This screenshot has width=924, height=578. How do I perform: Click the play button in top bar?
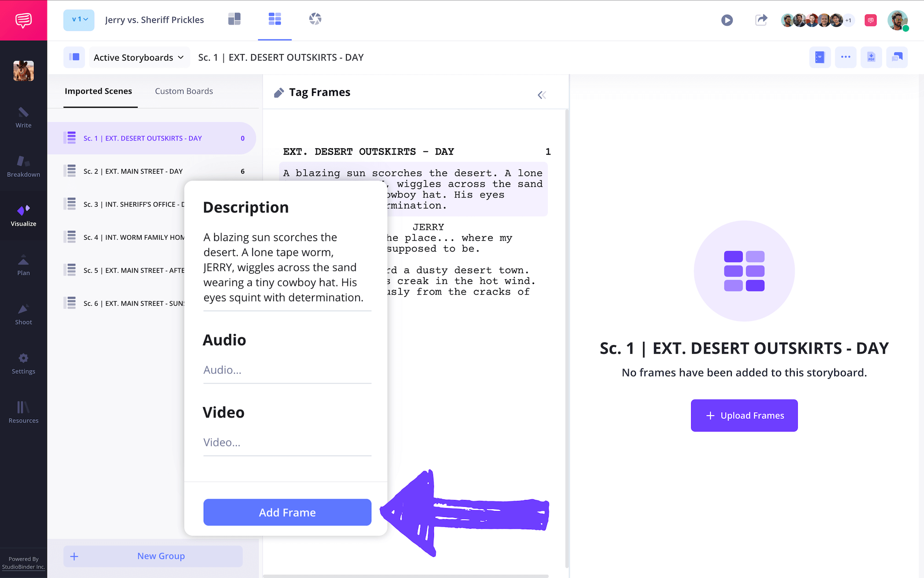727,20
